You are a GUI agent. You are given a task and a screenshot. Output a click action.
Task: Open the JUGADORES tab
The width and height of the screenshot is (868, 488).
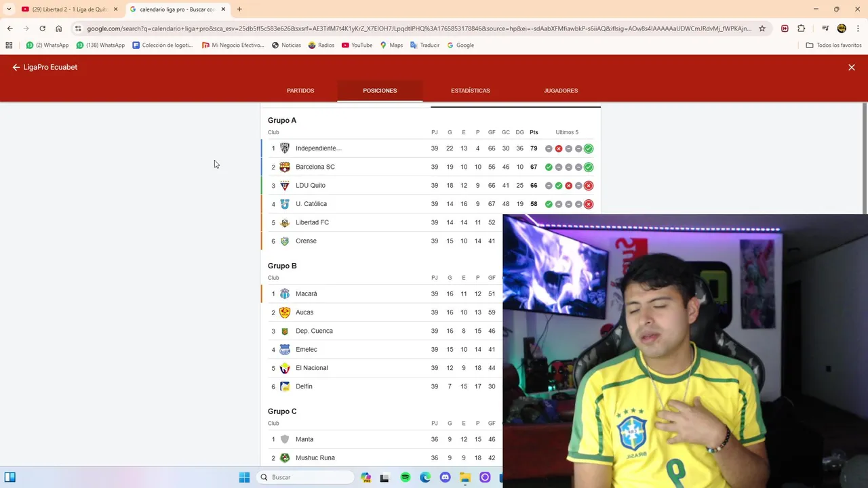tap(561, 91)
